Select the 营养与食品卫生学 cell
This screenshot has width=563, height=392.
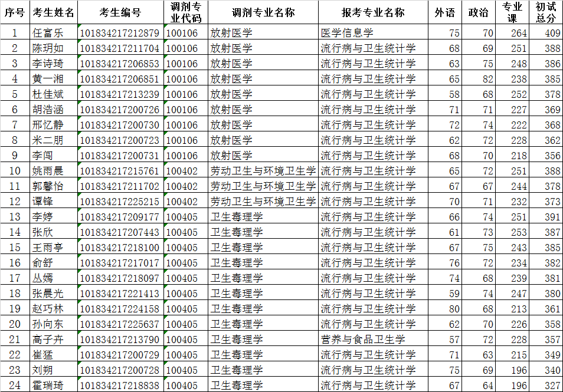(x=363, y=340)
